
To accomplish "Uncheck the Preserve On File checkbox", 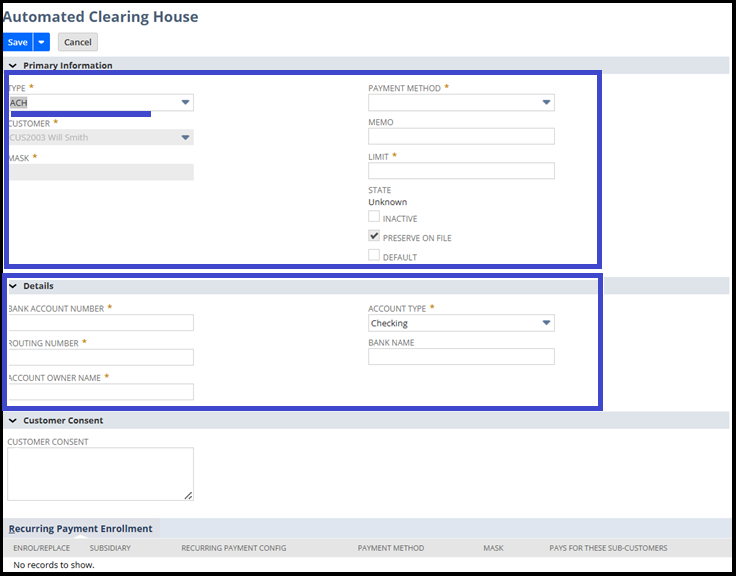I will [374, 236].
